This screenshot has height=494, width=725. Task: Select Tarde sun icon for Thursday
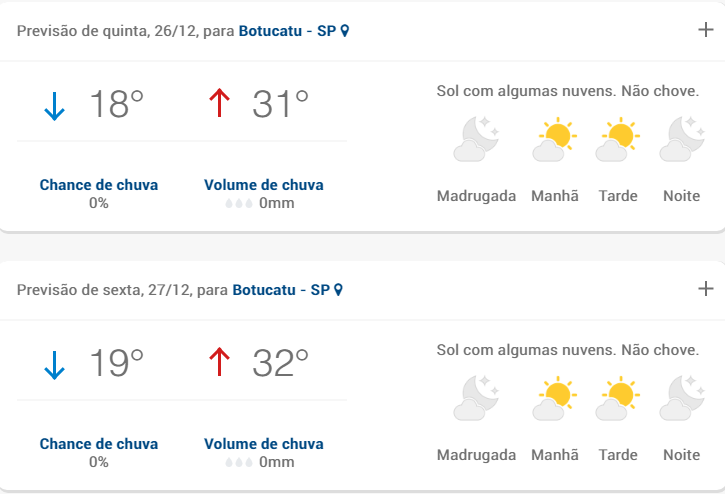click(618, 139)
